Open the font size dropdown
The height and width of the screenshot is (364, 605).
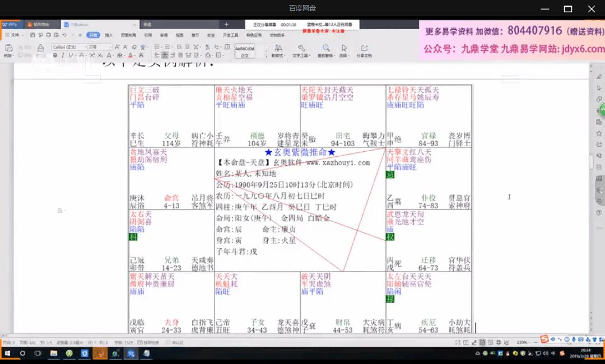99,47
